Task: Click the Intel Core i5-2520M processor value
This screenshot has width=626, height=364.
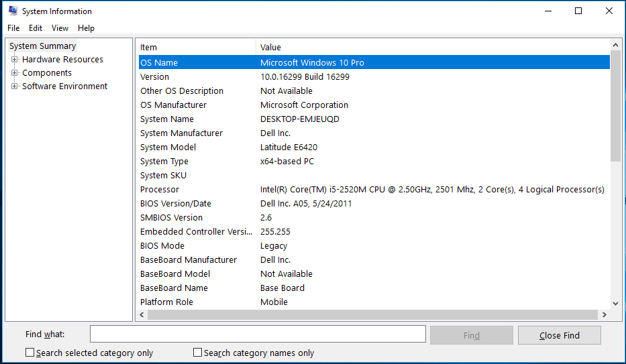Action: [x=432, y=190]
